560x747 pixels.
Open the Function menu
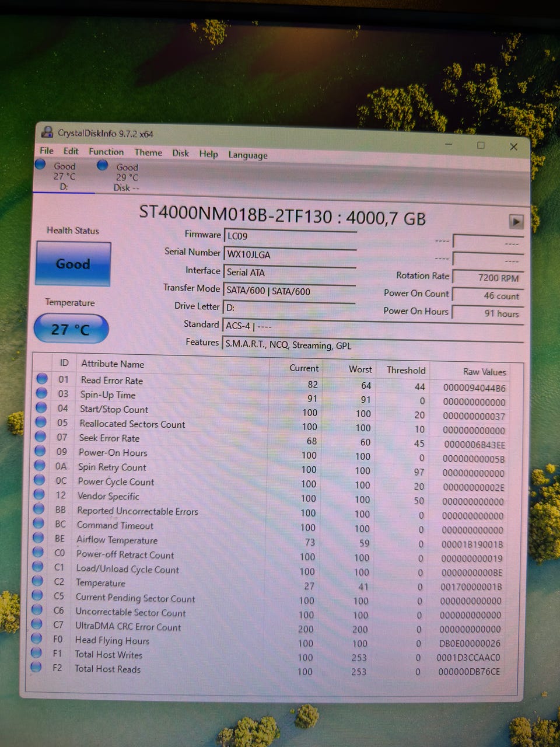[106, 152]
